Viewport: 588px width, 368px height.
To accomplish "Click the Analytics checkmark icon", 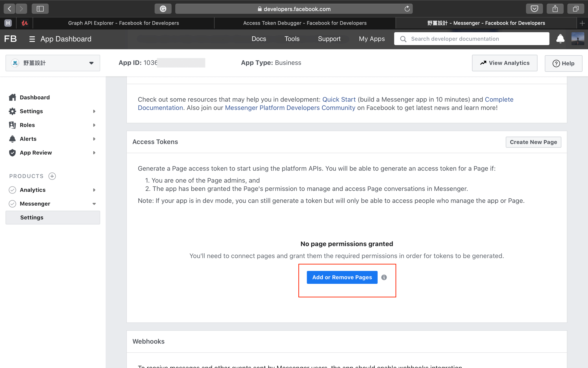I will pyautogui.click(x=12, y=190).
